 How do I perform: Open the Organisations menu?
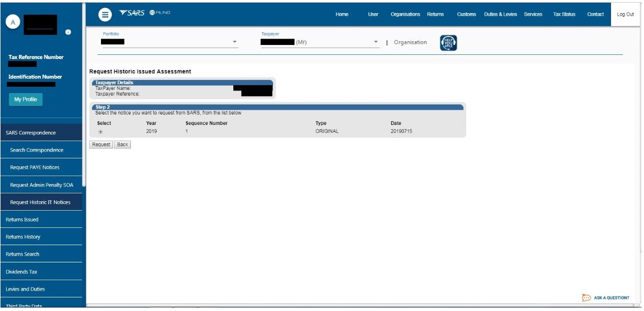405,15
